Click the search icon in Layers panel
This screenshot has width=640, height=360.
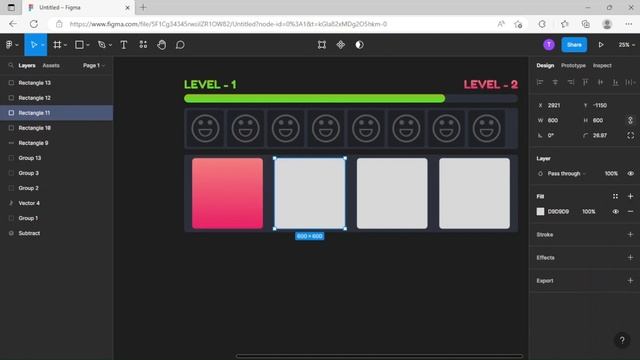pos(11,65)
